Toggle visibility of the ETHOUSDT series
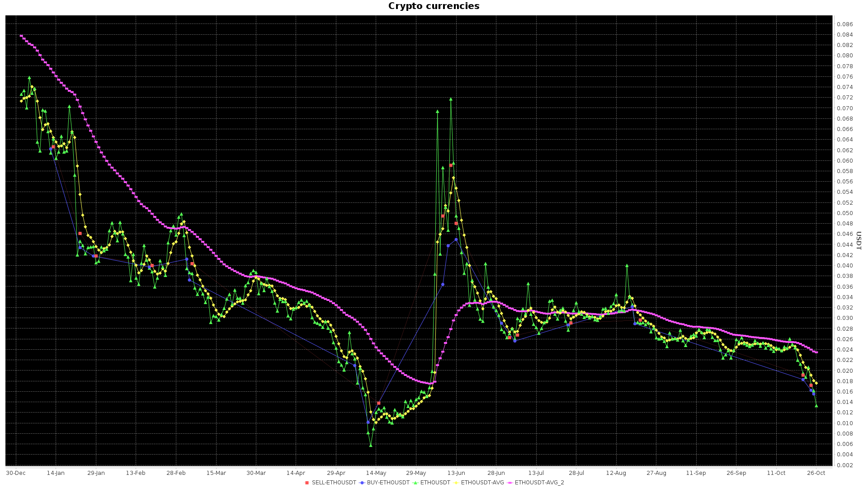The height and width of the screenshot is (488, 868). 434,483
